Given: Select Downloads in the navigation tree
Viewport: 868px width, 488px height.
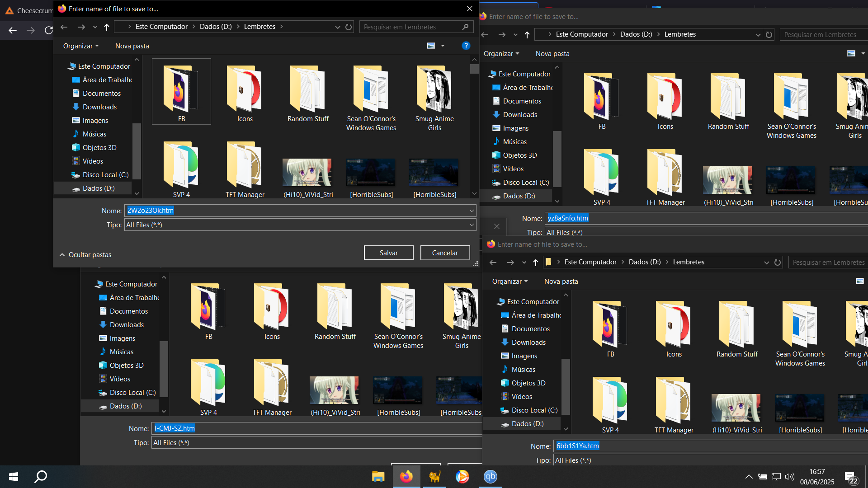Looking at the screenshot, I should tap(99, 107).
